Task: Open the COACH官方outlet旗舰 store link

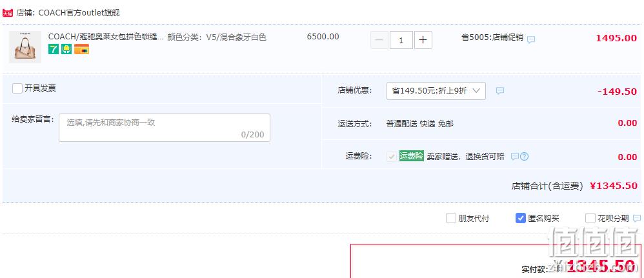Action: [79, 13]
